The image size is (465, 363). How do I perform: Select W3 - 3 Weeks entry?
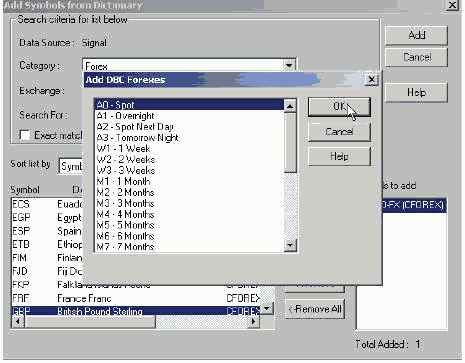pos(189,171)
